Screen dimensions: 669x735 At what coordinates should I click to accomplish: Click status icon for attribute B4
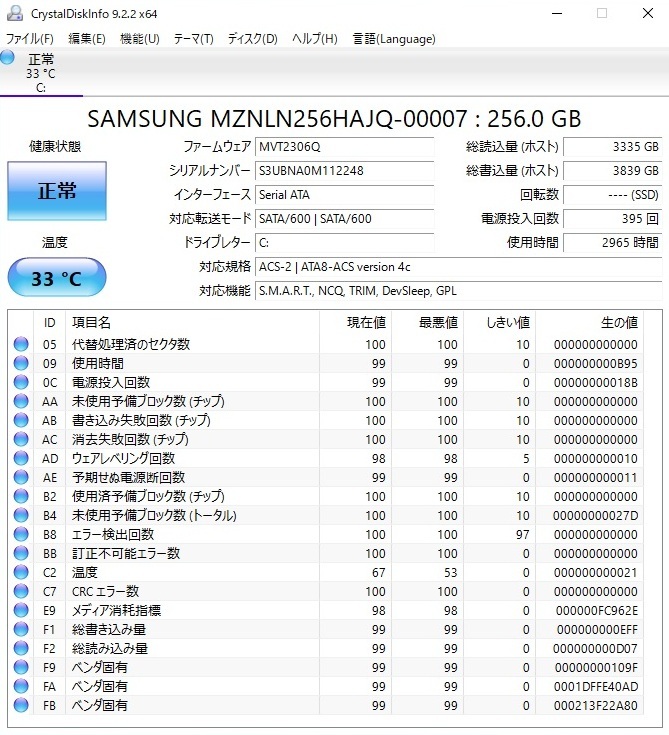[x=21, y=515]
